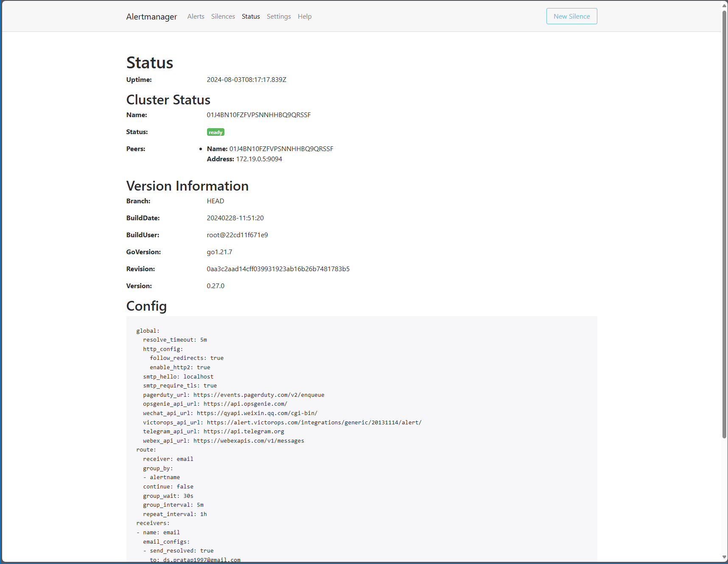Viewport: 728px width, 564px height.
Task: Click the New Silence button
Action: click(x=571, y=16)
